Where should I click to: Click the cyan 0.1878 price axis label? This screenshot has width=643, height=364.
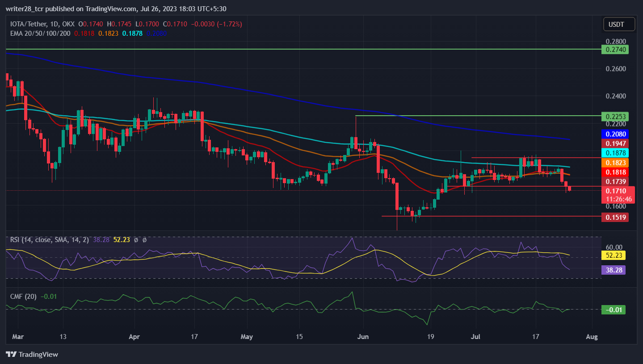click(x=615, y=153)
